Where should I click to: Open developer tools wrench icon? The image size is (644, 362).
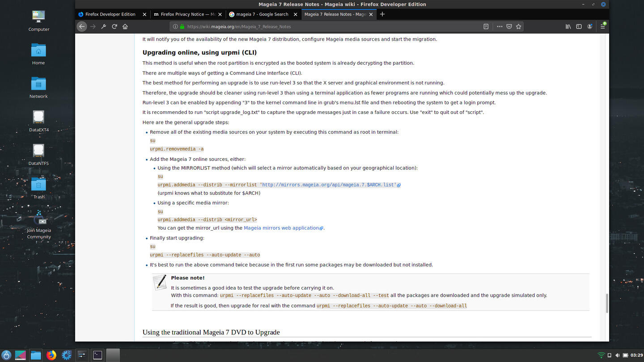click(x=104, y=26)
